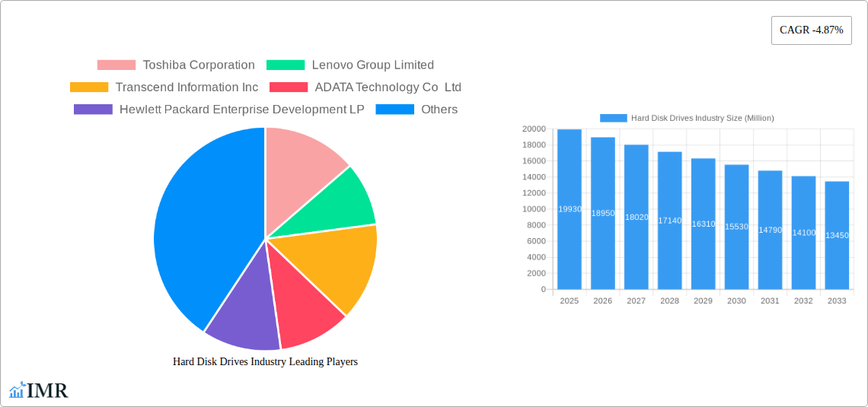Toggle the Toshiba Corporation legend label
Image resolution: width=868 pixels, height=407 pixels.
199,65
